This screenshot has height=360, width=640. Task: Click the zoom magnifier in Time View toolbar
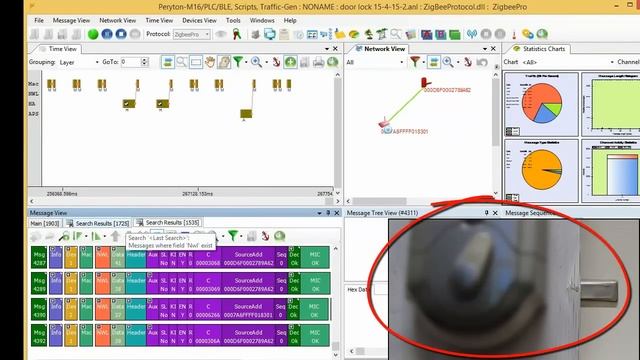point(256,62)
